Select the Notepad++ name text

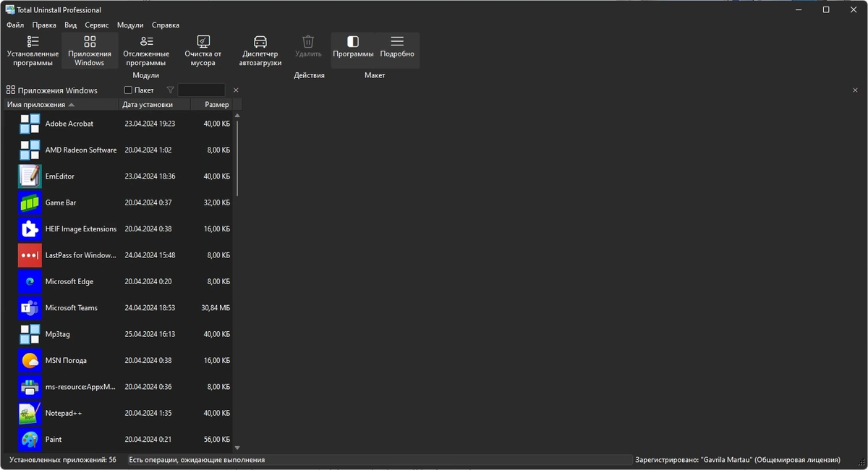(64, 413)
